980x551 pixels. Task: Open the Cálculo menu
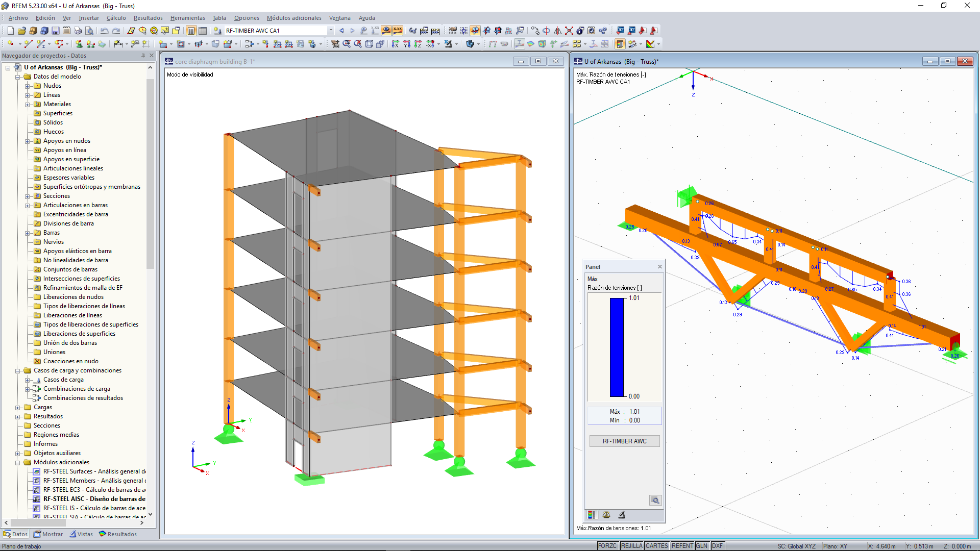116,18
